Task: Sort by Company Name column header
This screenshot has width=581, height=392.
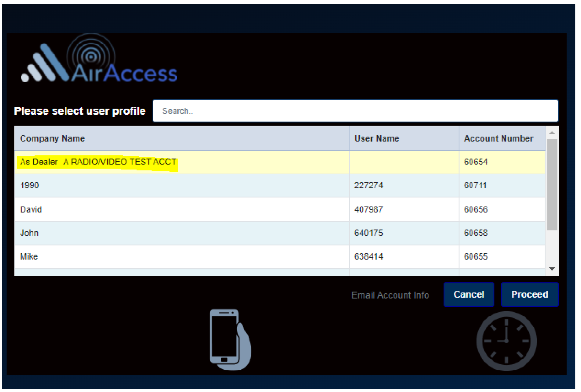Action: tap(53, 139)
